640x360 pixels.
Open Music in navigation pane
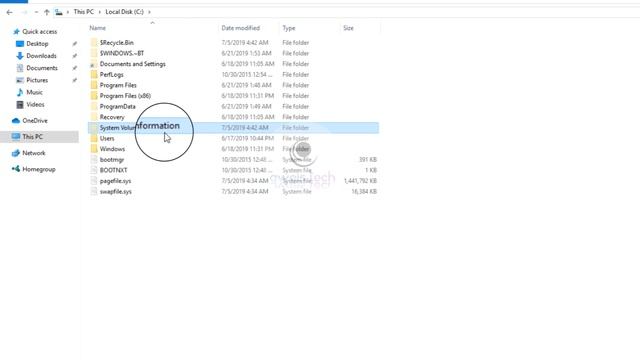click(34, 93)
